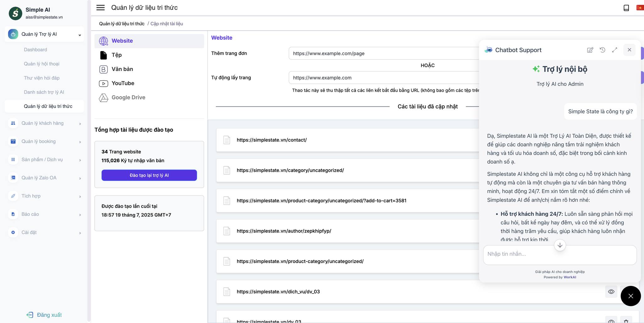The height and width of the screenshot is (323, 644).
Task: Click Quản lý dữ liệu tri thức breadcrumb
Action: point(122,24)
